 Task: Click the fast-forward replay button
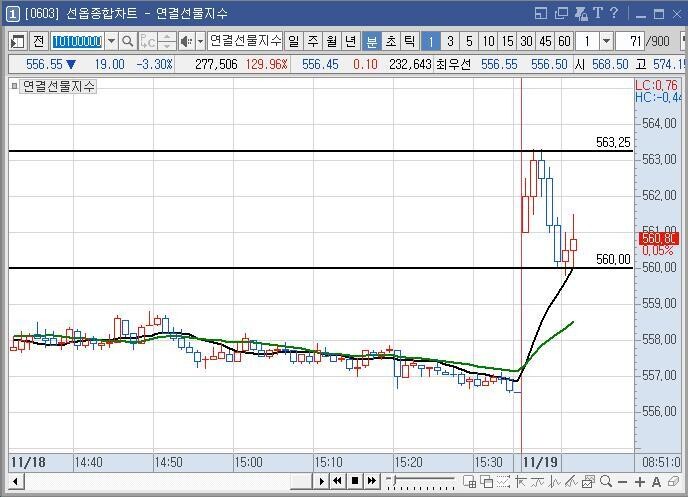pos(372,482)
